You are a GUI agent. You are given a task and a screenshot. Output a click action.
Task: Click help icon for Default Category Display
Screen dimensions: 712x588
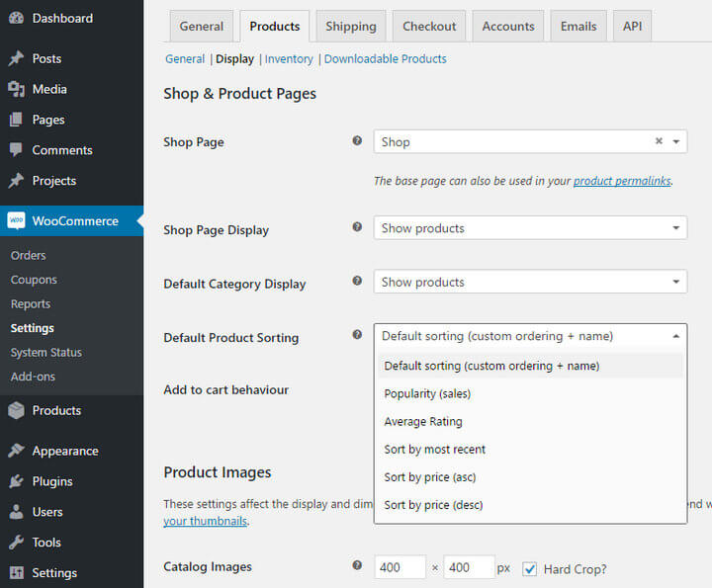click(357, 281)
